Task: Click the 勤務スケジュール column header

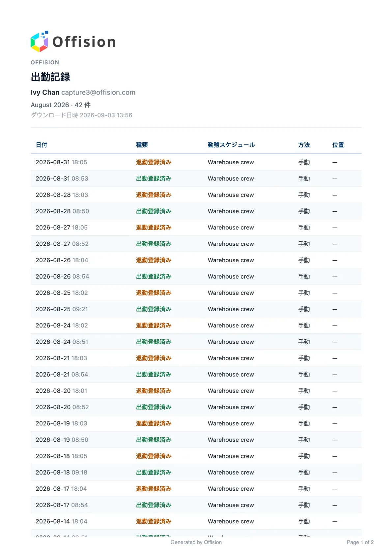Action: tap(231, 145)
